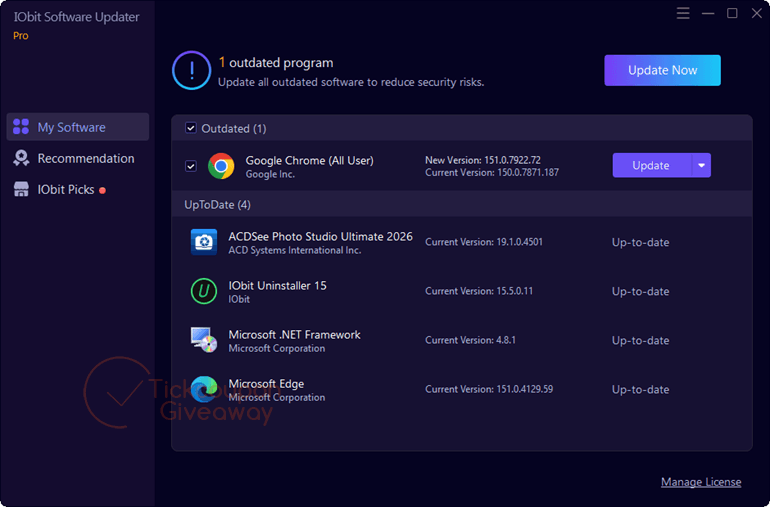Uncheck the Google Chrome checkbox

tap(191, 166)
